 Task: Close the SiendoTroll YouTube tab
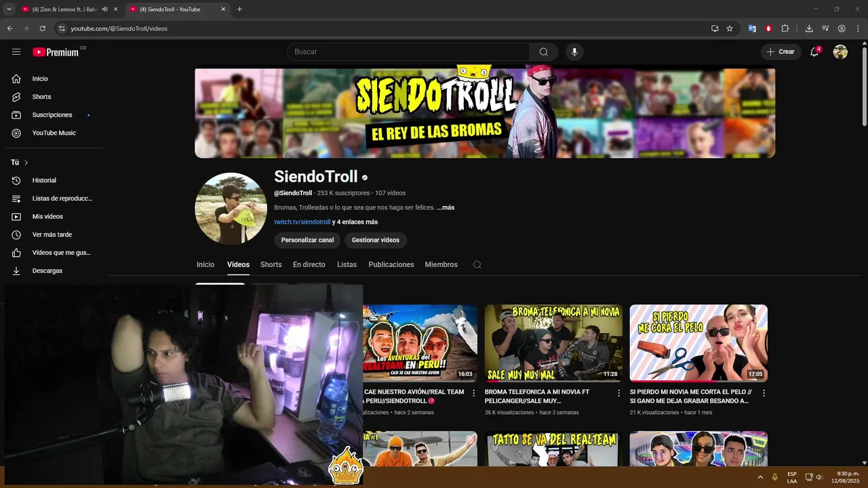click(223, 9)
